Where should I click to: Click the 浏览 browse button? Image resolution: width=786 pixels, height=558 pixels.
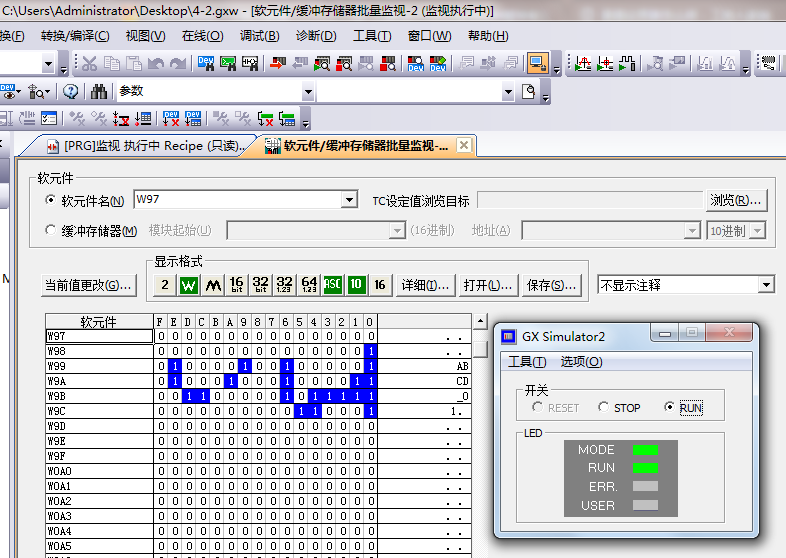(x=736, y=200)
